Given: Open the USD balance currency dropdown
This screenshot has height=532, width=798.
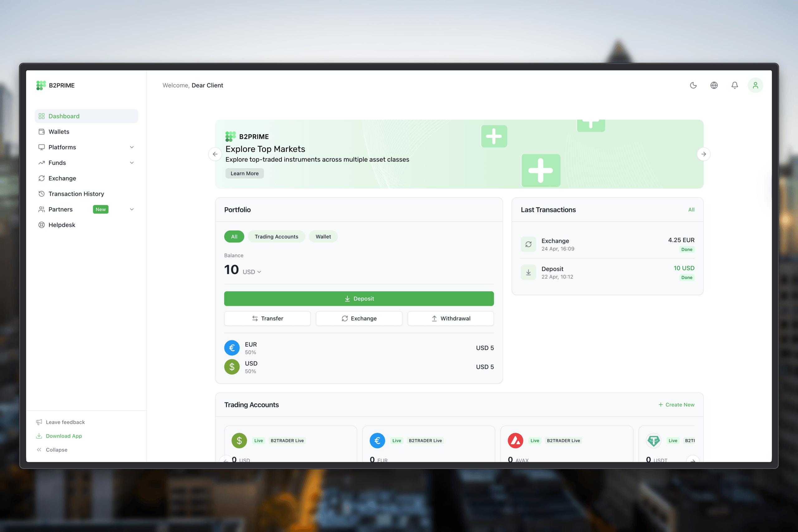Looking at the screenshot, I should point(252,272).
